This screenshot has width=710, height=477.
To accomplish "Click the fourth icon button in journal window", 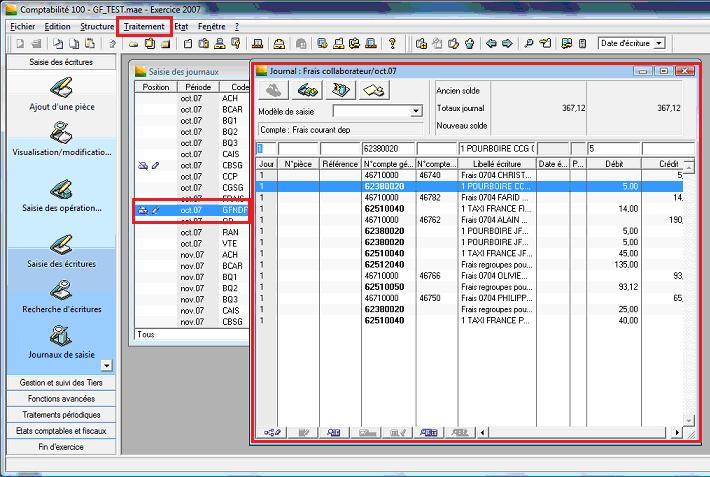I will click(x=375, y=91).
